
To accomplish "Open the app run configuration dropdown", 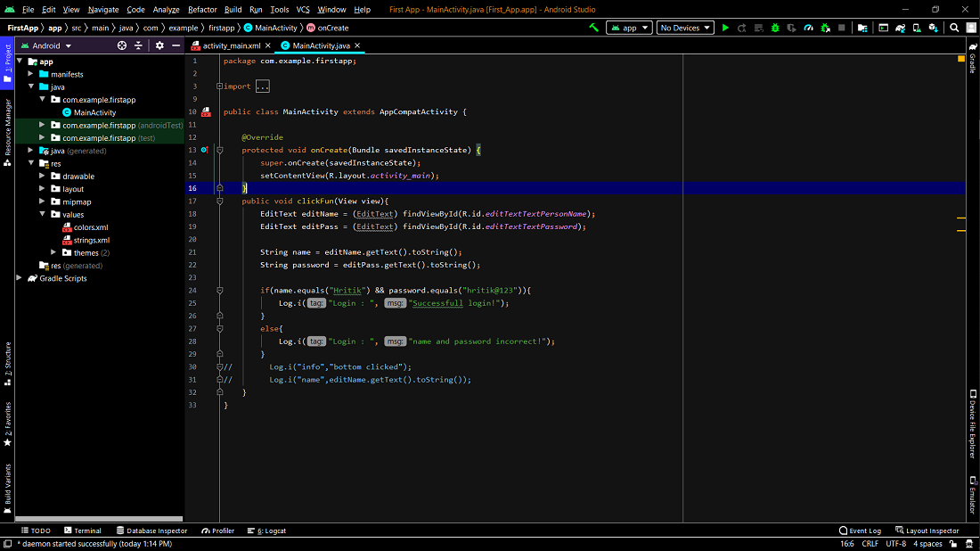I will click(629, 28).
